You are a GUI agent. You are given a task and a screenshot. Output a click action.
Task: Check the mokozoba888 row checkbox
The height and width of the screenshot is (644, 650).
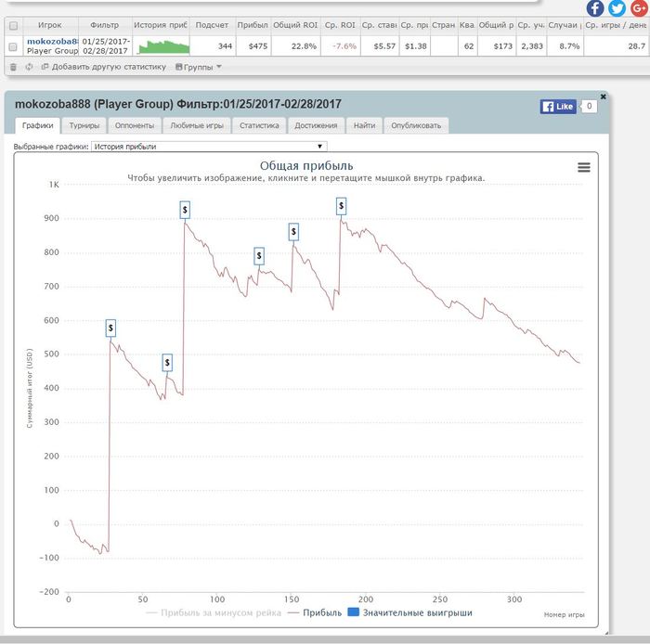pos(13,46)
